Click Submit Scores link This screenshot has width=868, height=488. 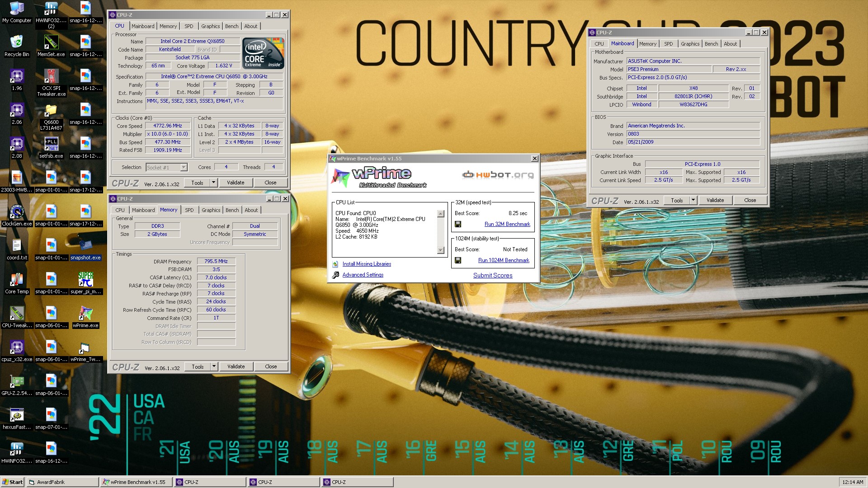(493, 275)
